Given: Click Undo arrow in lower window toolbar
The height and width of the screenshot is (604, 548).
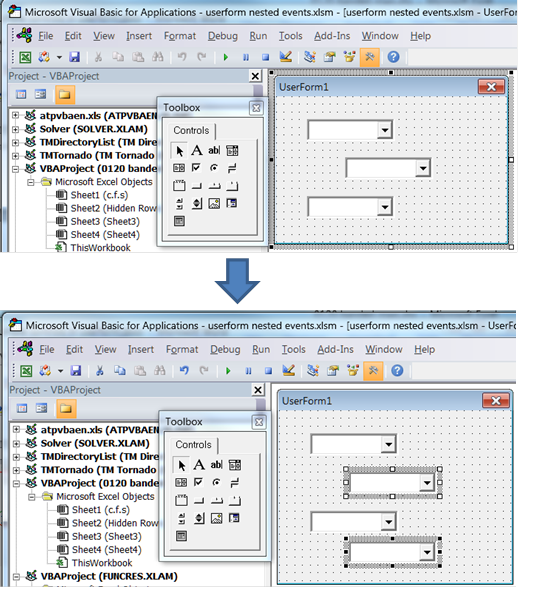Looking at the screenshot, I should (184, 371).
